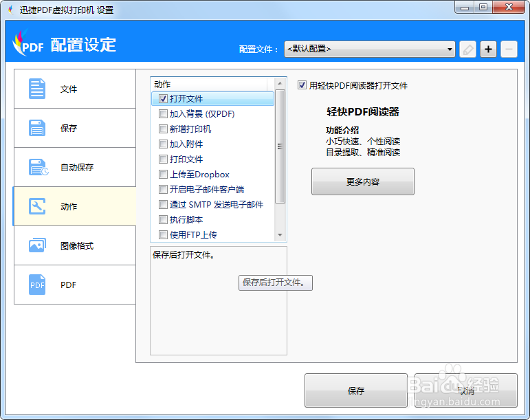Click the document icon beside 文件
The image size is (530, 420).
point(37,89)
